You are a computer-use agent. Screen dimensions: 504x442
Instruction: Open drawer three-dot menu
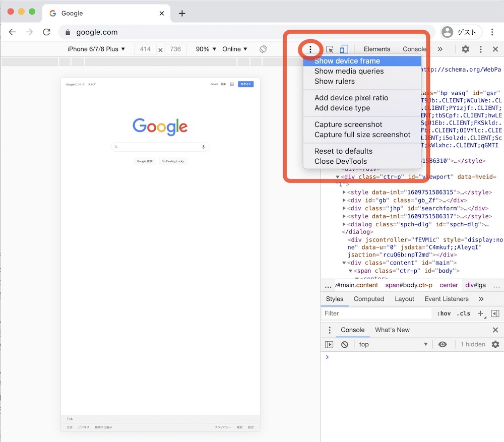(x=330, y=330)
